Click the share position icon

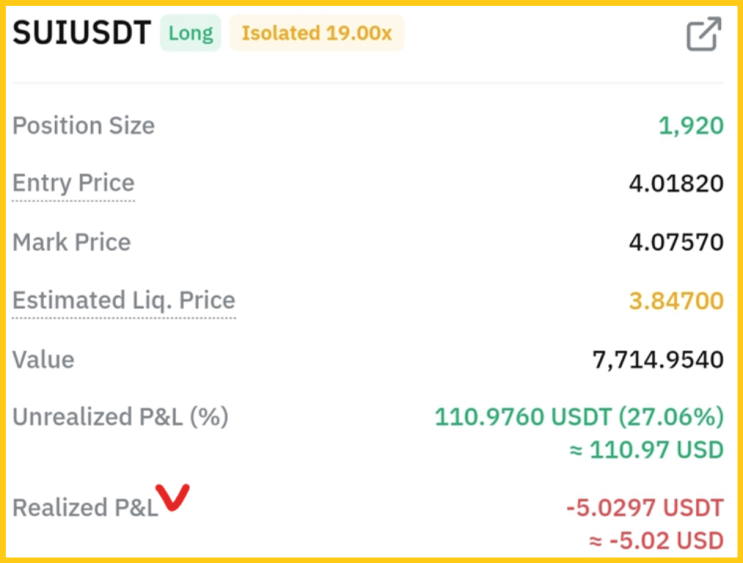pos(703,34)
